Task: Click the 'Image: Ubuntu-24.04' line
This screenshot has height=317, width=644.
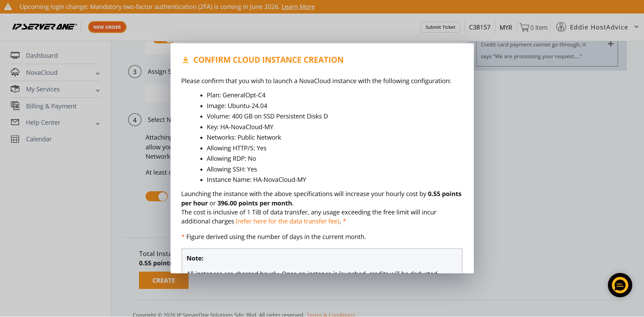Action: pyautogui.click(x=237, y=106)
